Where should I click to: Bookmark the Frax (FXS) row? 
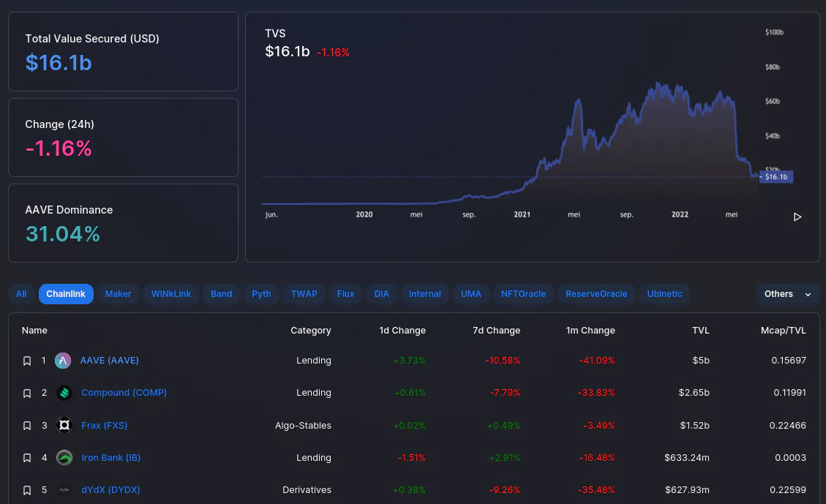(27, 426)
